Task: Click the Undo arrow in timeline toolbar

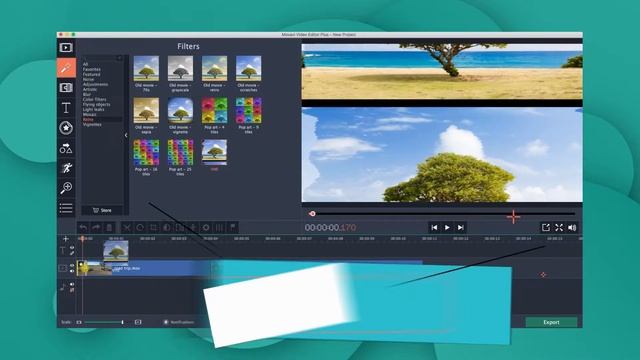Action: 83,227
